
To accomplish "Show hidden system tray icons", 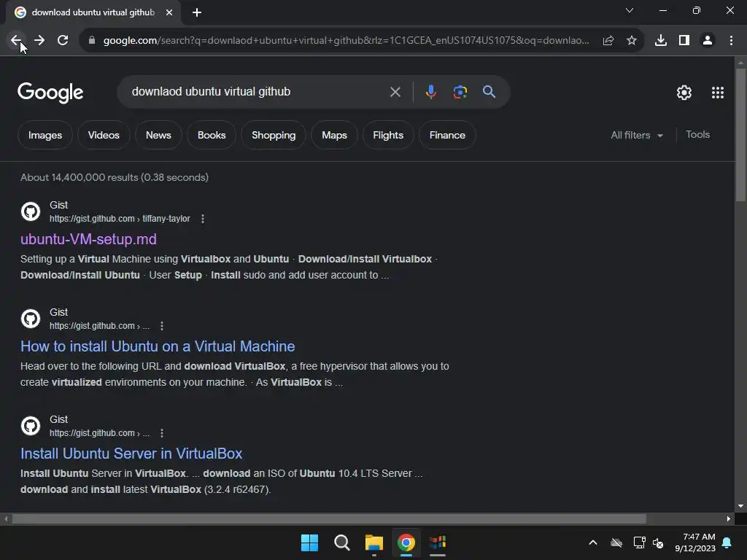I will point(593,542).
